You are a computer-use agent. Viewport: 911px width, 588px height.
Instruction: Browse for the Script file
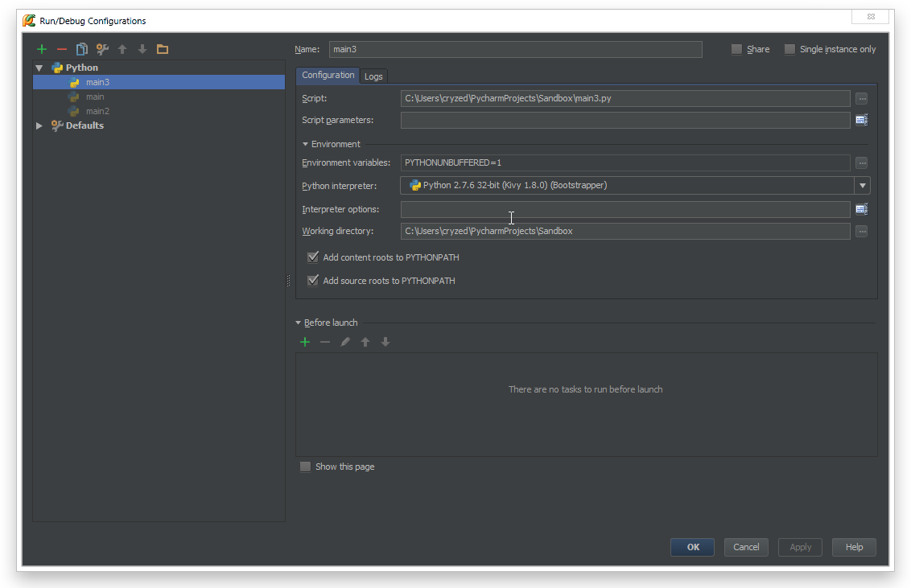click(862, 99)
